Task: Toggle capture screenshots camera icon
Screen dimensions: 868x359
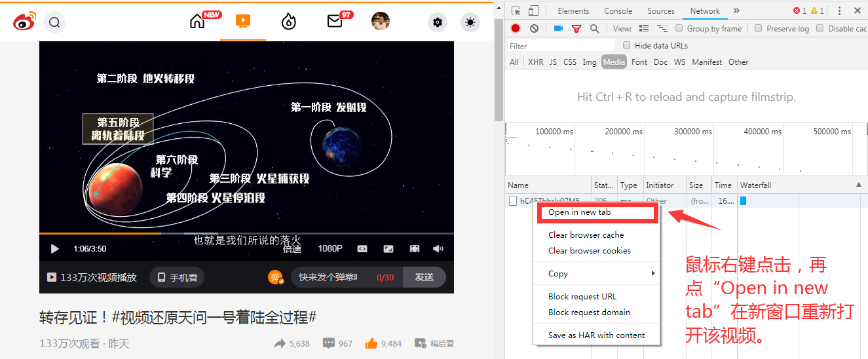Action: click(559, 28)
